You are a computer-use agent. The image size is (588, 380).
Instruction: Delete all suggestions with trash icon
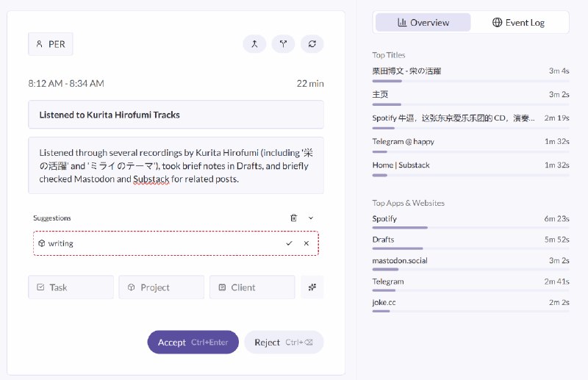point(294,218)
